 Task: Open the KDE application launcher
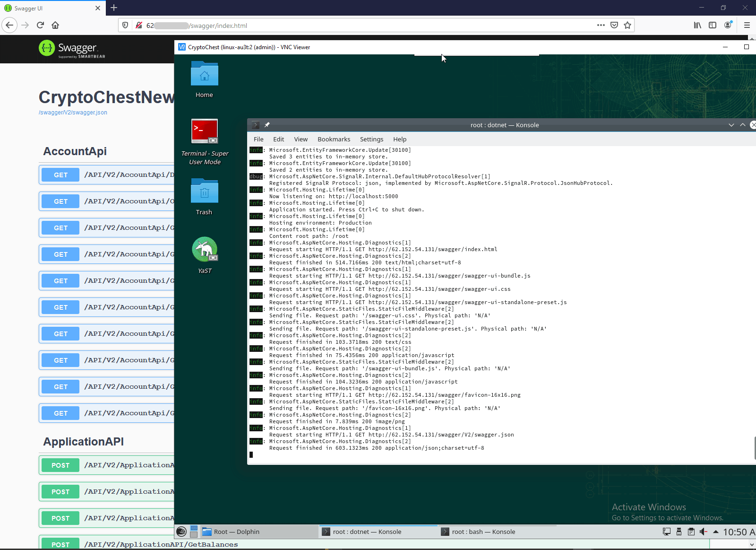tap(181, 532)
